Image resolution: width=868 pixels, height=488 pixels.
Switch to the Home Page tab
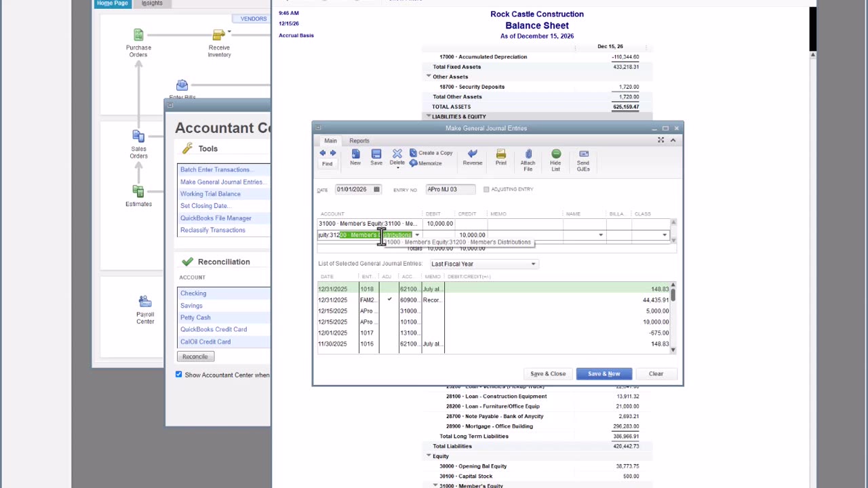pyautogui.click(x=112, y=3)
